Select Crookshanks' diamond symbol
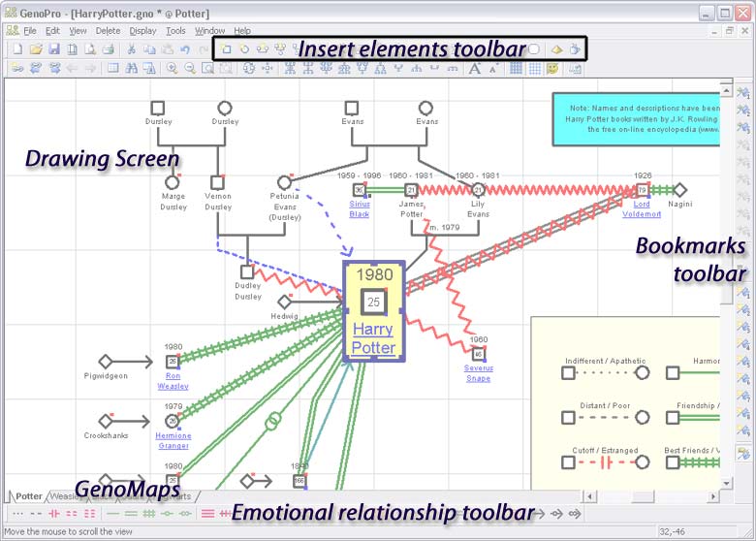Image resolution: width=756 pixels, height=541 pixels. coord(106,421)
